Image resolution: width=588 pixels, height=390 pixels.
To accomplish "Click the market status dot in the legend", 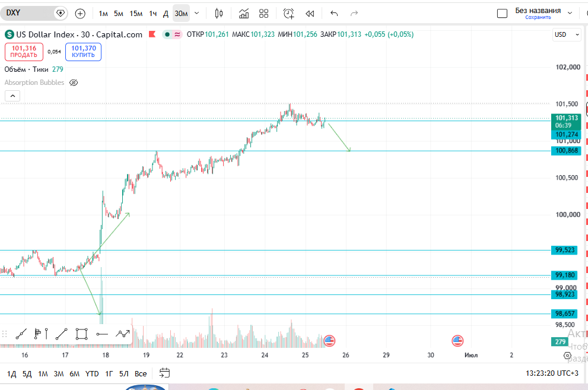I will [x=167, y=34].
